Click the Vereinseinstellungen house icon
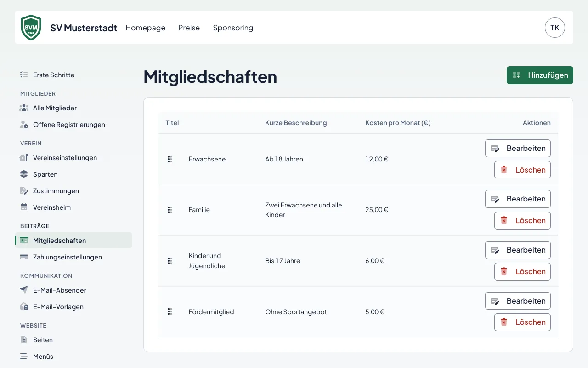The height and width of the screenshot is (368, 588). tap(24, 157)
